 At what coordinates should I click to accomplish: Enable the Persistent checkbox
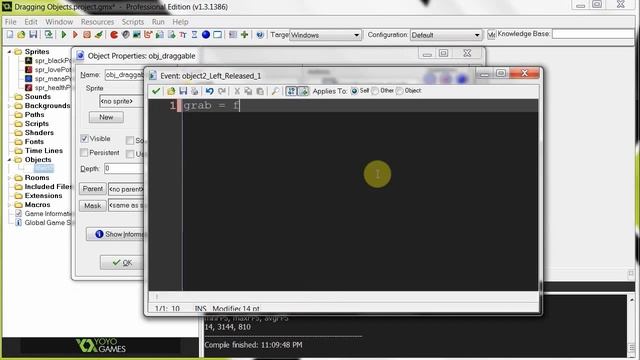tap(84, 152)
